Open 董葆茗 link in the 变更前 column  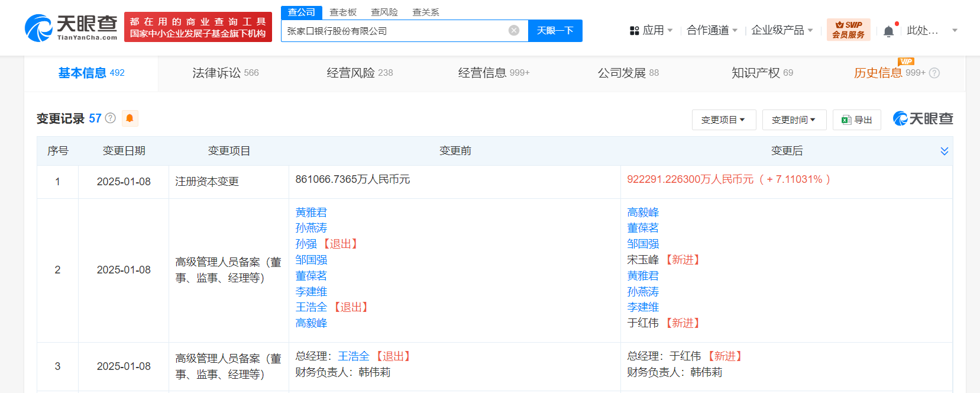pyautogui.click(x=311, y=276)
